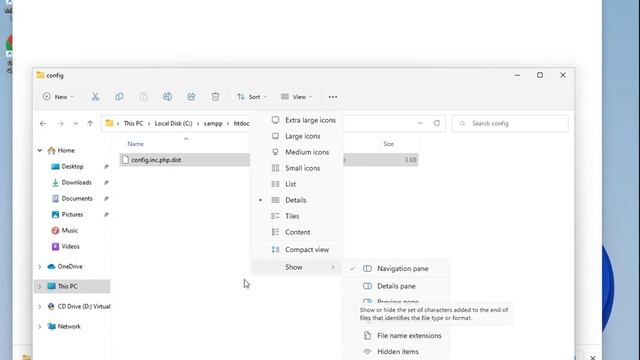The width and height of the screenshot is (640, 360).
Task: Click Local Disk (C:) breadcrumb
Action: pyautogui.click(x=173, y=123)
